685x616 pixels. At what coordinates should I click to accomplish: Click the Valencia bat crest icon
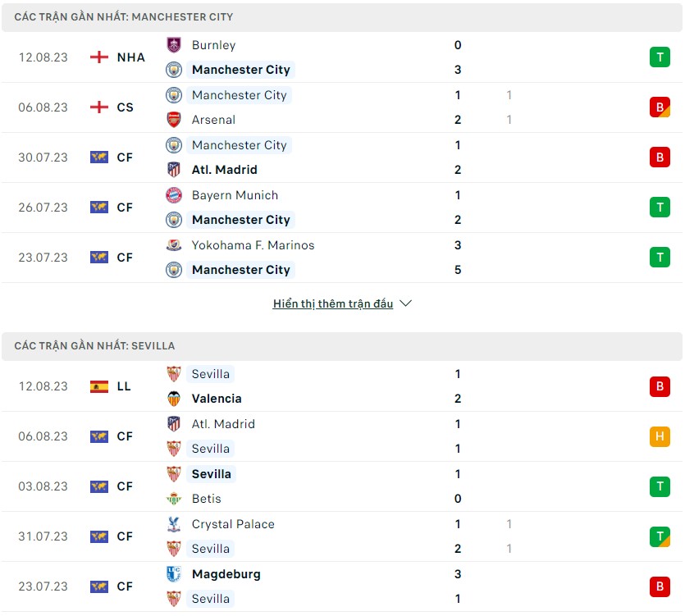tap(174, 399)
